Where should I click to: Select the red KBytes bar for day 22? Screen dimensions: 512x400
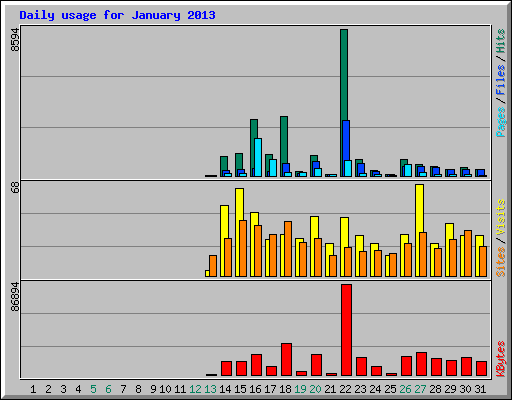[346, 330]
